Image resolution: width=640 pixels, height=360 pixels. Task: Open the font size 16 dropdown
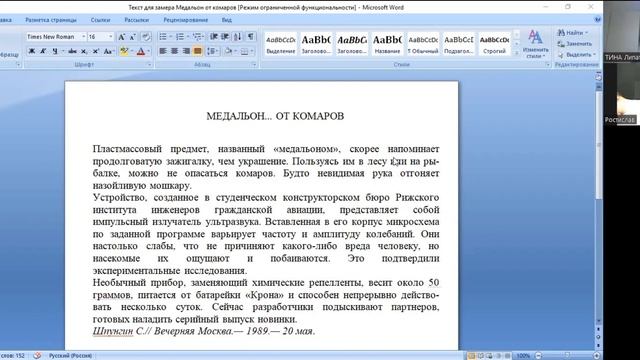(x=110, y=37)
